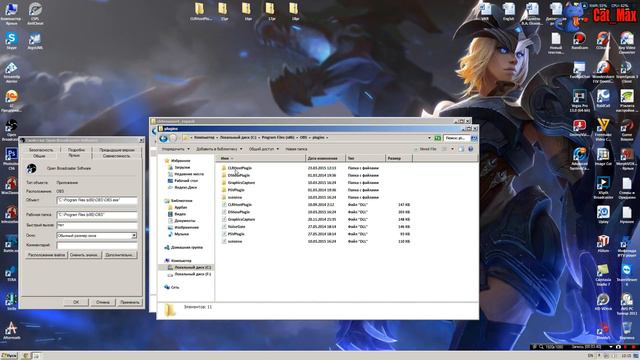Open the Explorer help icon
The height and width of the screenshot is (360, 640).
pyautogui.click(x=470, y=149)
